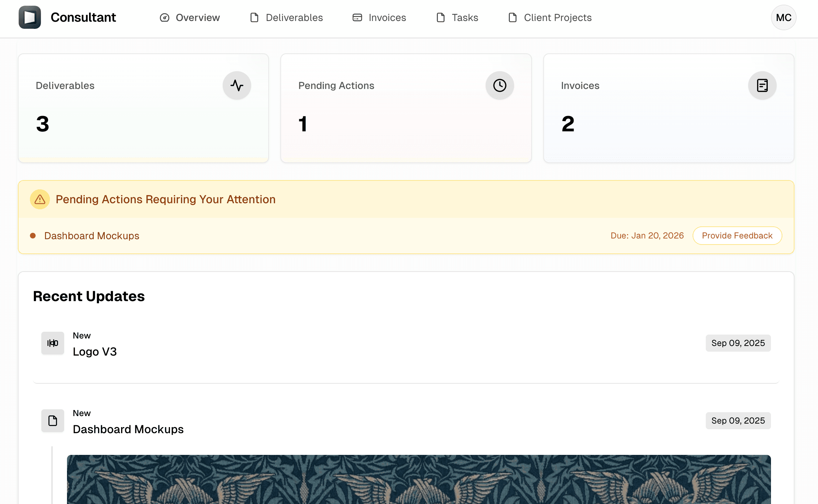Click the credit card icon beside Invoices

pos(357,17)
